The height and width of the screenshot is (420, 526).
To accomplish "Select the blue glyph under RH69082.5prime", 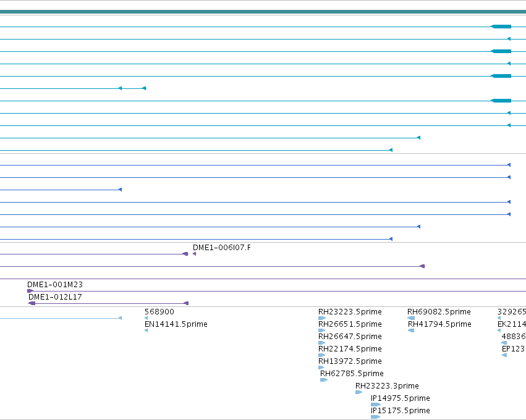I will tap(411, 318).
